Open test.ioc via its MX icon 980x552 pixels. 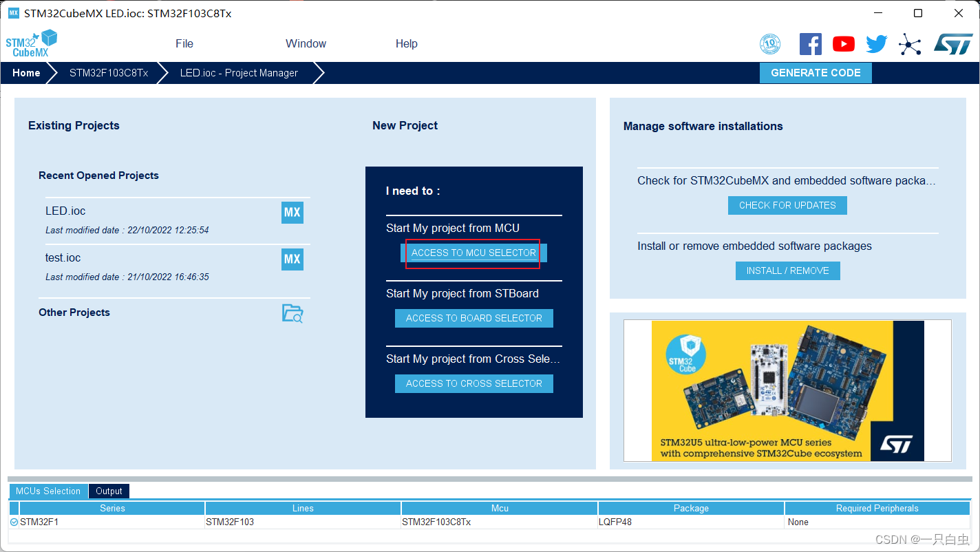coord(292,259)
